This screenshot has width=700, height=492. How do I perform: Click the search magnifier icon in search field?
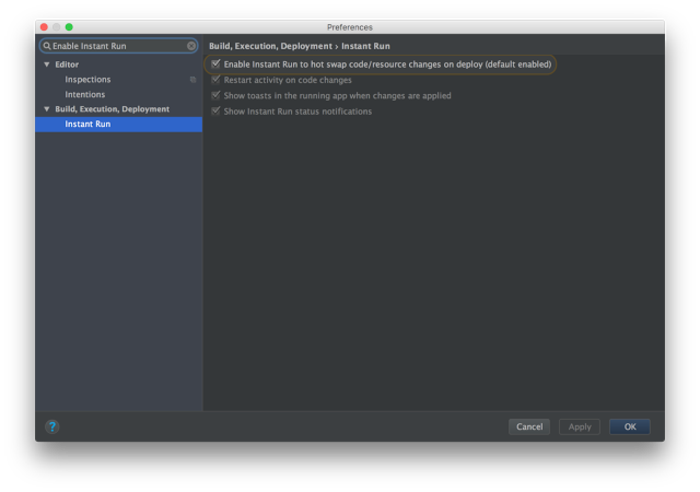[x=47, y=46]
